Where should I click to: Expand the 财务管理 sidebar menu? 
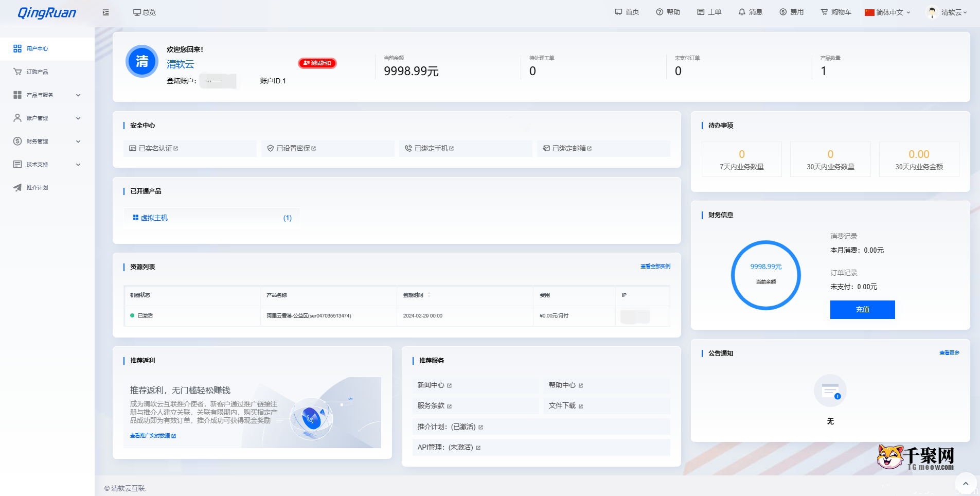47,141
